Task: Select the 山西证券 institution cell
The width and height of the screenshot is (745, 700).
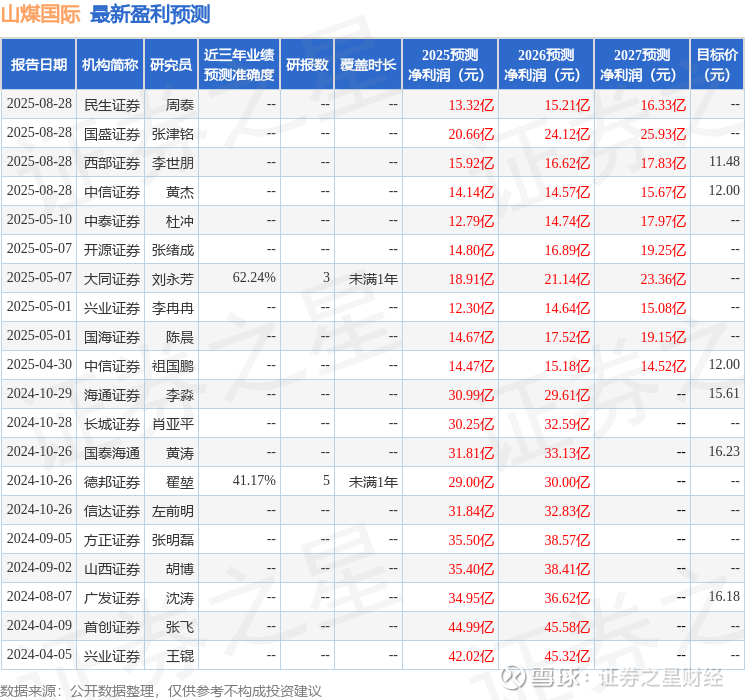Action: [112, 569]
